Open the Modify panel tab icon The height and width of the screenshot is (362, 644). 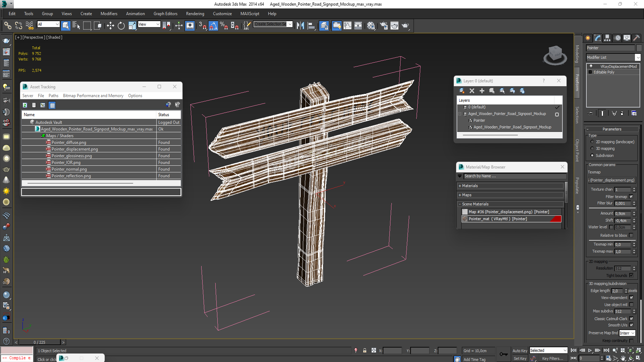coord(597,38)
